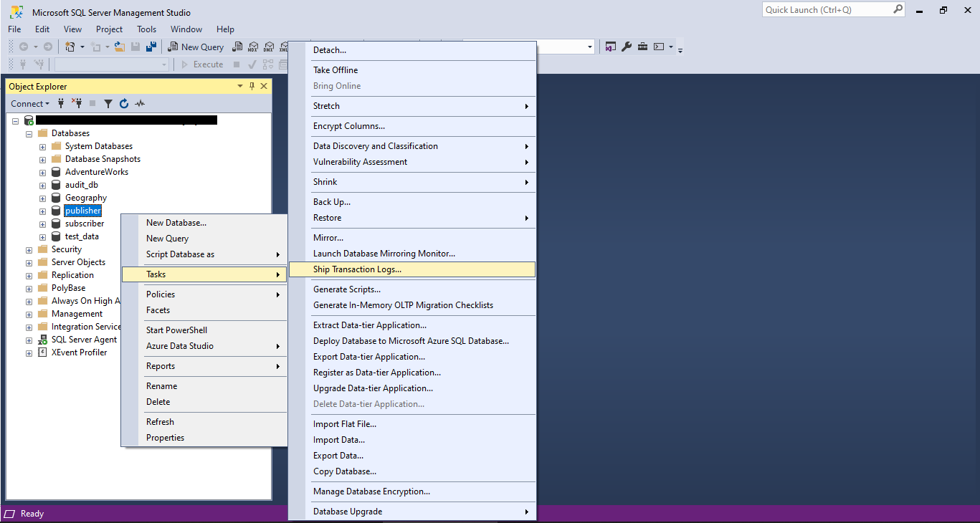
Task: Disconnect the current server in Object Explorer
Action: (x=77, y=103)
